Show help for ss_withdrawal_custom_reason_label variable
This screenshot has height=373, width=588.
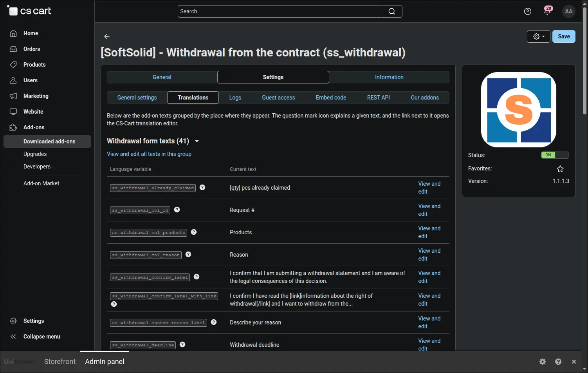(x=214, y=322)
